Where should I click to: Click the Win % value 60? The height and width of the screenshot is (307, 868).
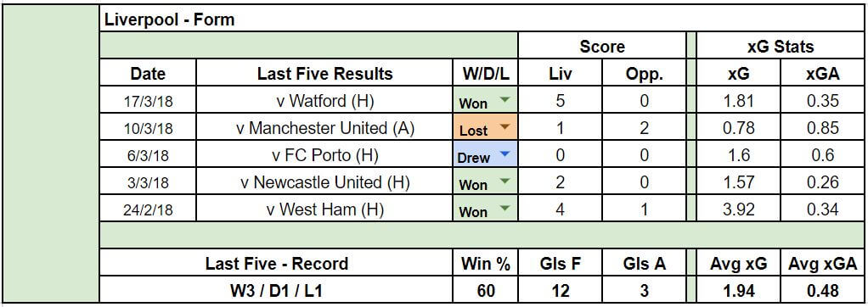[486, 290]
